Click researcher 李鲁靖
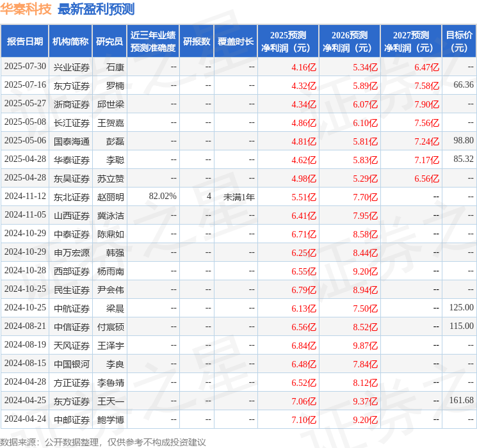 111,383
